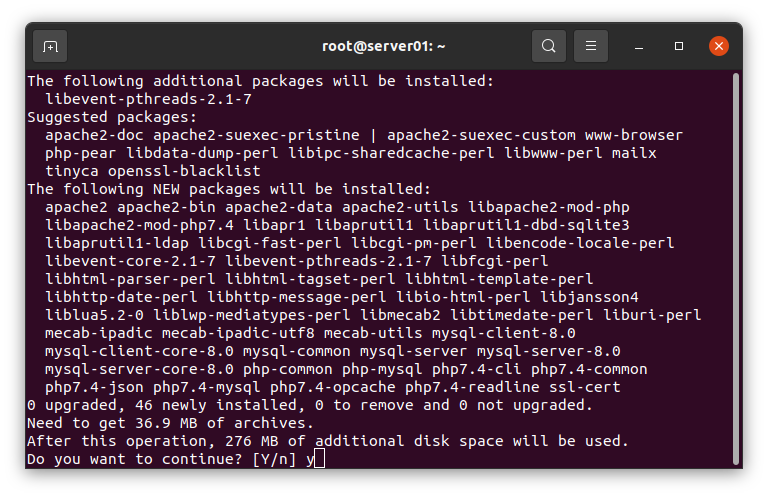Click the root@server01 window title
Screen dimensions: 768x497
point(384,47)
